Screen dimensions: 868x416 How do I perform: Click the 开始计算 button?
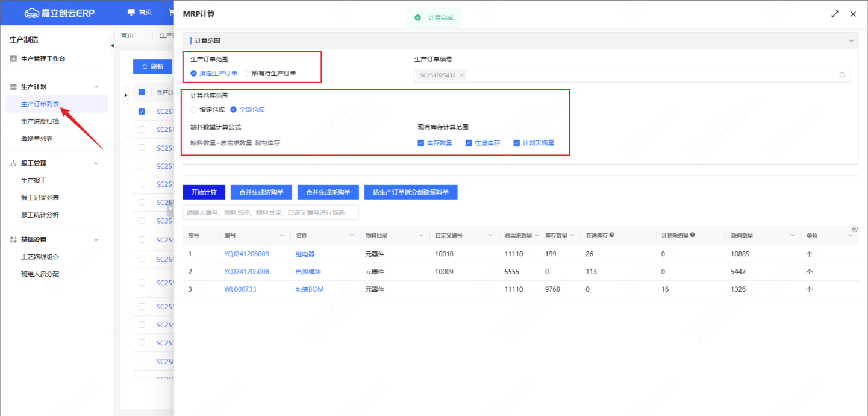click(204, 192)
